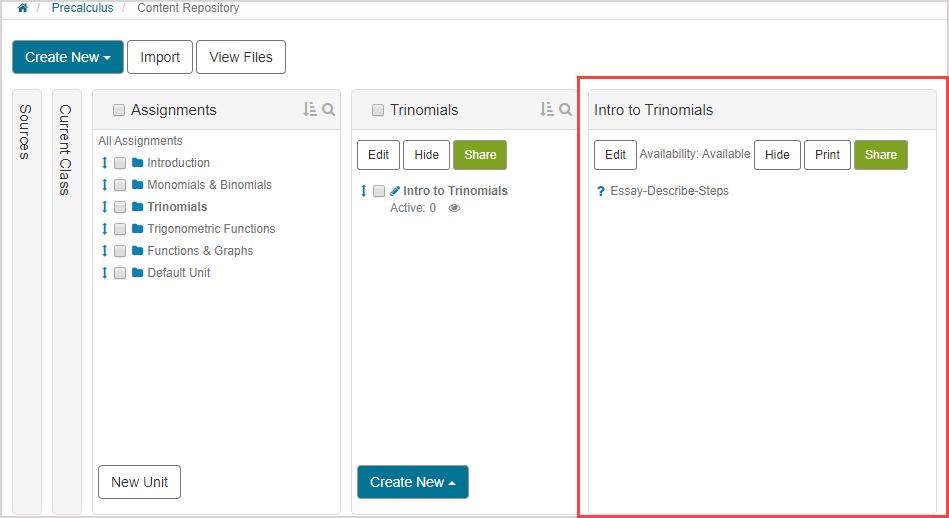Expand the Sources side tab
This screenshot has width=949, height=518.
point(26,130)
